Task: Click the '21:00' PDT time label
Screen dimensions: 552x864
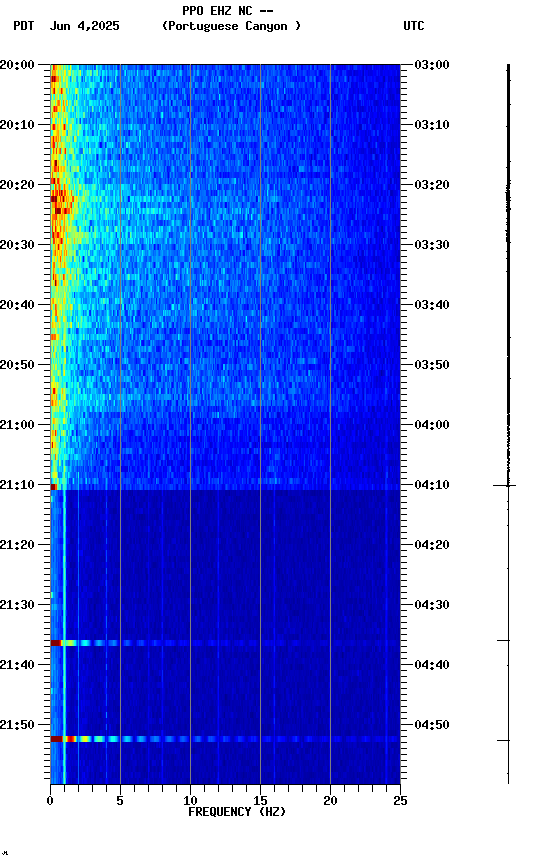Action: point(17,425)
